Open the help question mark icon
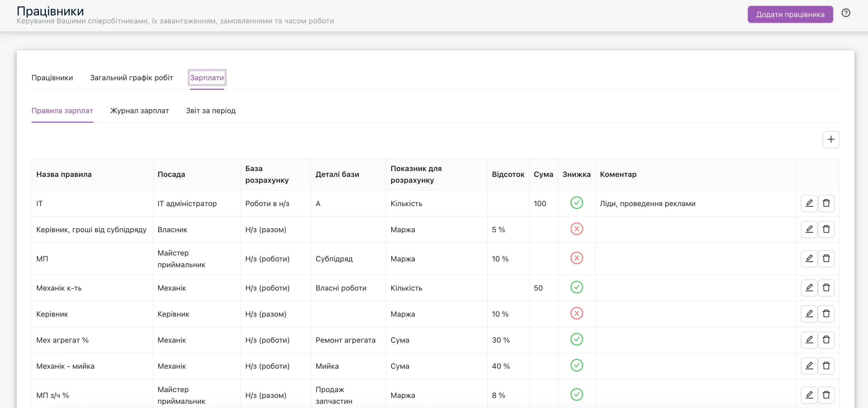Viewport: 868px width, 408px height. pyautogui.click(x=846, y=13)
